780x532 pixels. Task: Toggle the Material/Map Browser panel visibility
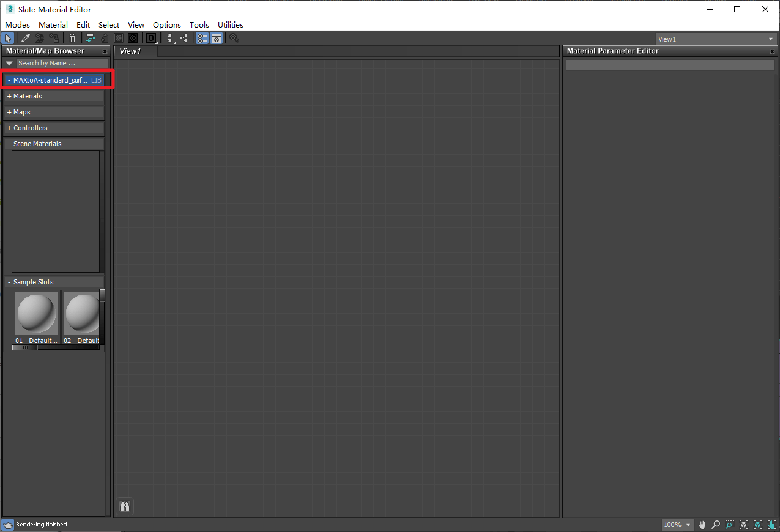coord(202,38)
